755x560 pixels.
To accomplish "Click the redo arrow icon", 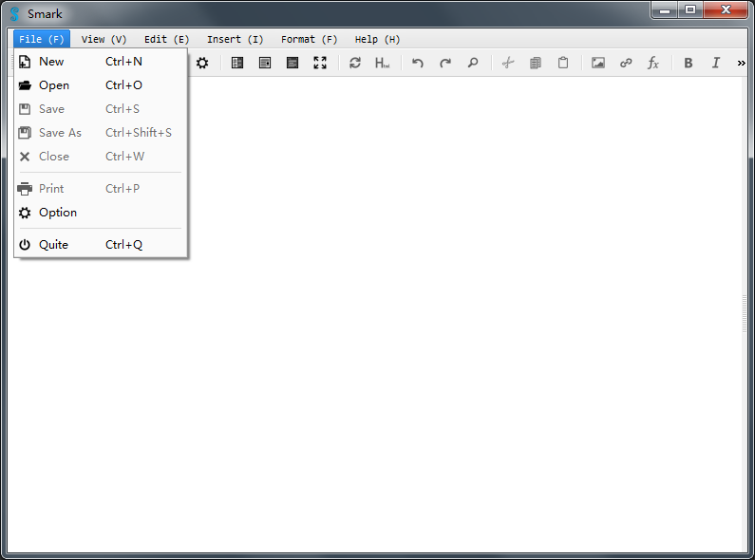I will click(x=445, y=63).
